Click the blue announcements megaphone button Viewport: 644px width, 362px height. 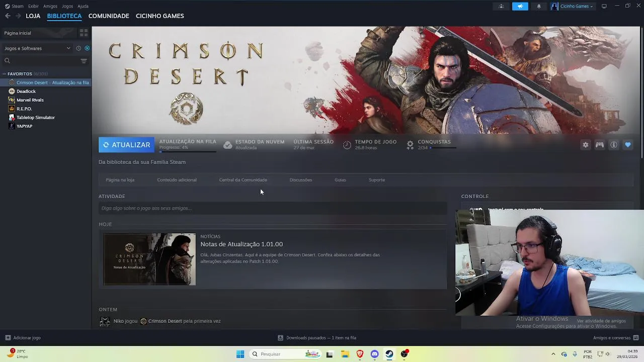point(520,6)
